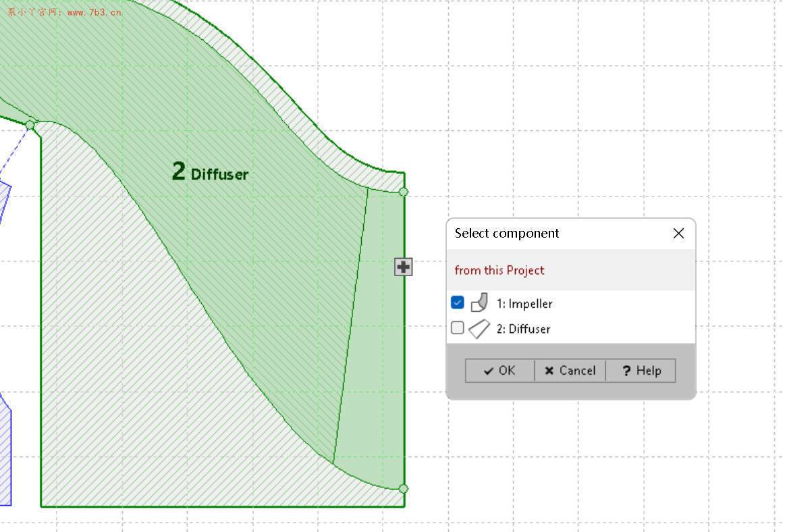Enable the 2: Diffuser checkbox
Image resolution: width=785 pixels, height=532 pixels.
(x=458, y=328)
